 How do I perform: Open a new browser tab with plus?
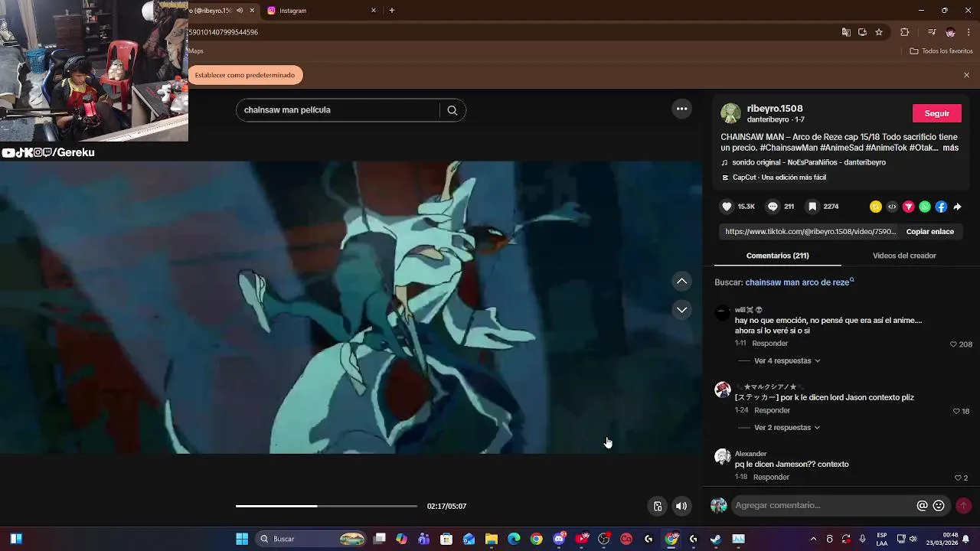point(392,11)
